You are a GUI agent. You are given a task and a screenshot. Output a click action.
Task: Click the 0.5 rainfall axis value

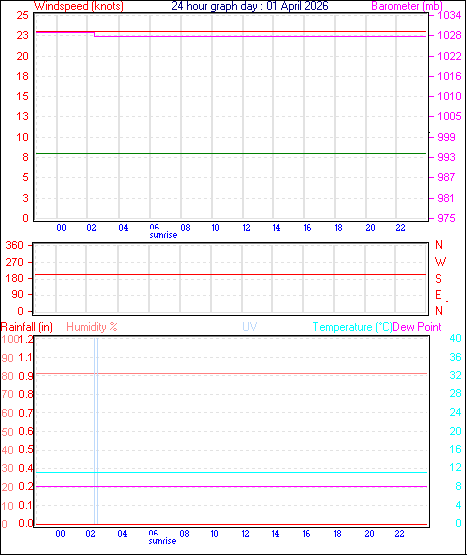pyautogui.click(x=26, y=450)
